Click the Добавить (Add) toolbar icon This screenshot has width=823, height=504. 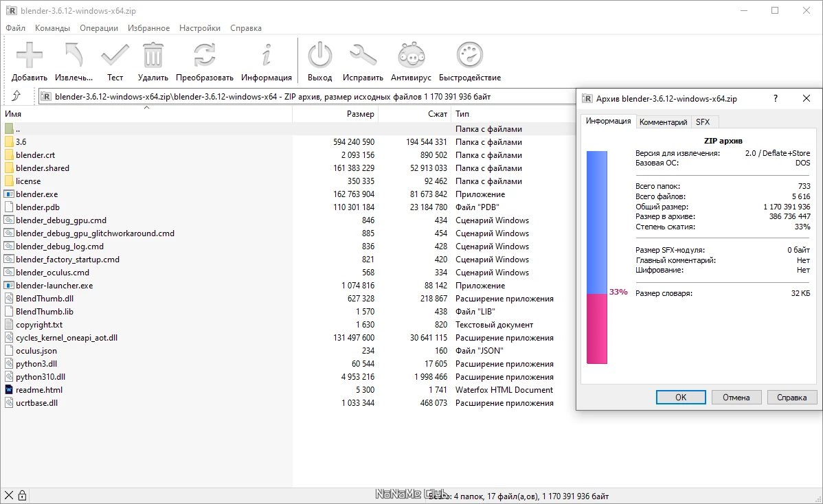[30, 56]
